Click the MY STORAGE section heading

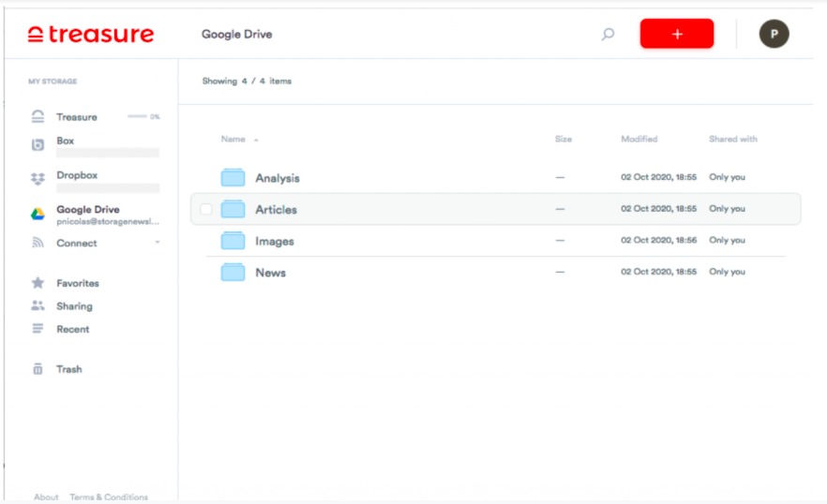[53, 82]
